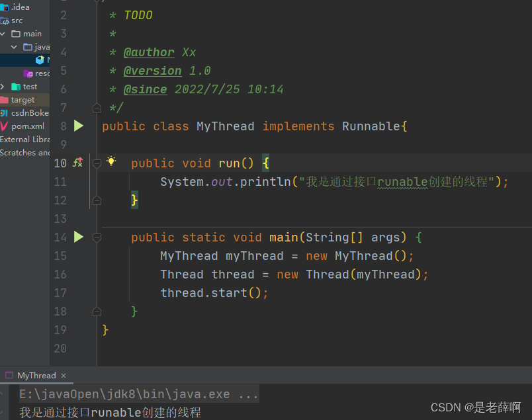Viewport: 532px width, 420px height.
Task: Click the TODO comment text
Action: 138,15
